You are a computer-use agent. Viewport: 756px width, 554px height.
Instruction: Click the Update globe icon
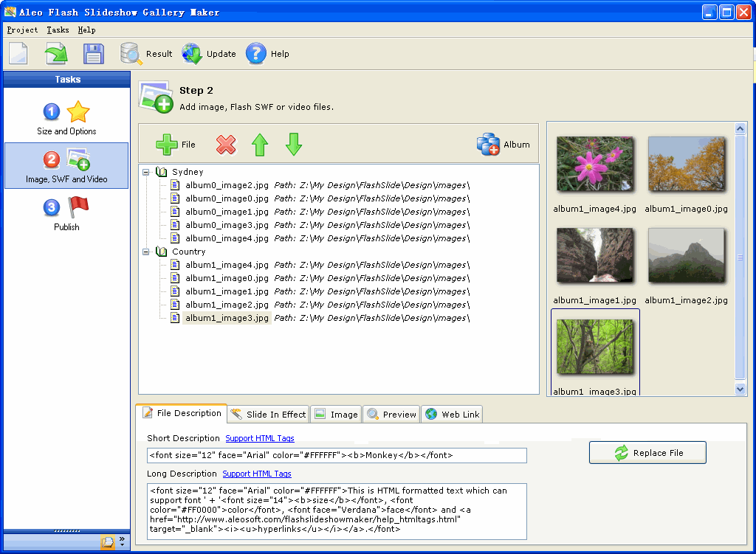(192, 53)
